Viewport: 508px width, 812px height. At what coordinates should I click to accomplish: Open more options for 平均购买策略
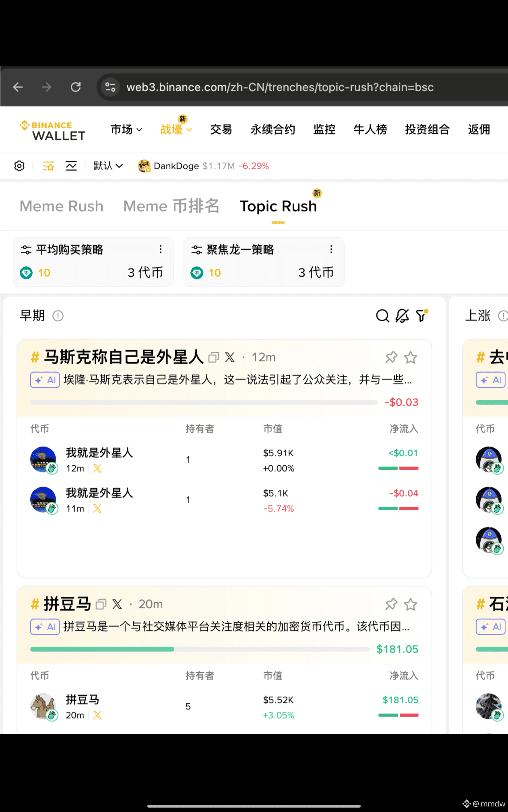(x=161, y=249)
